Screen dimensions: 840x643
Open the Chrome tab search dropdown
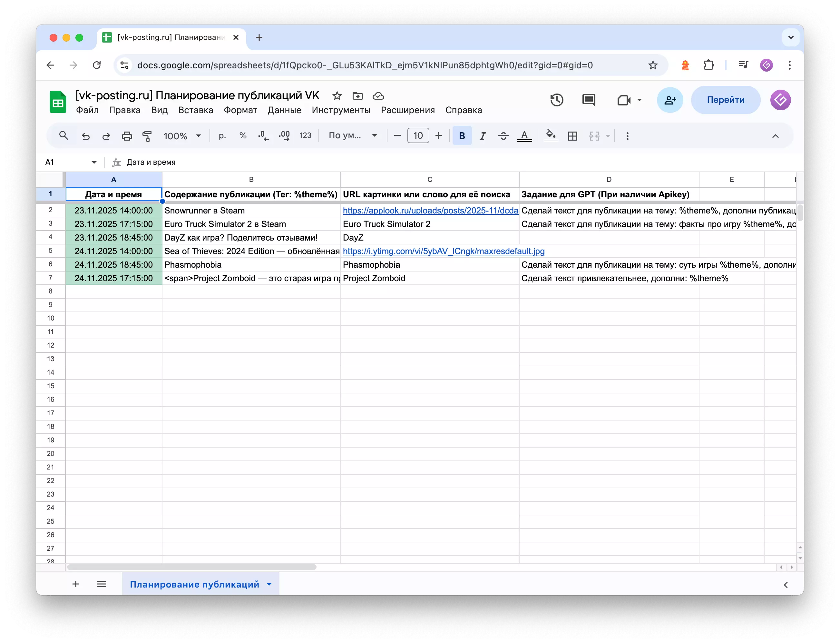tap(791, 37)
